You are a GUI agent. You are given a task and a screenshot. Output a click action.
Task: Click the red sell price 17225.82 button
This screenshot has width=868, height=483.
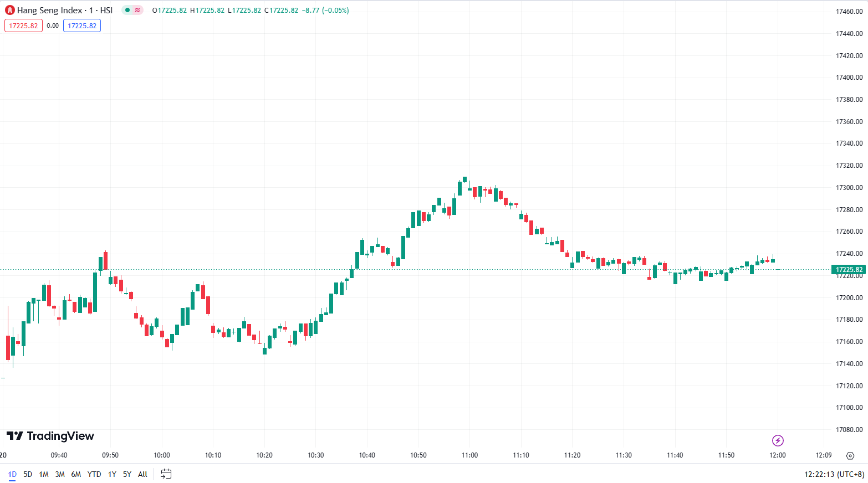coord(23,25)
